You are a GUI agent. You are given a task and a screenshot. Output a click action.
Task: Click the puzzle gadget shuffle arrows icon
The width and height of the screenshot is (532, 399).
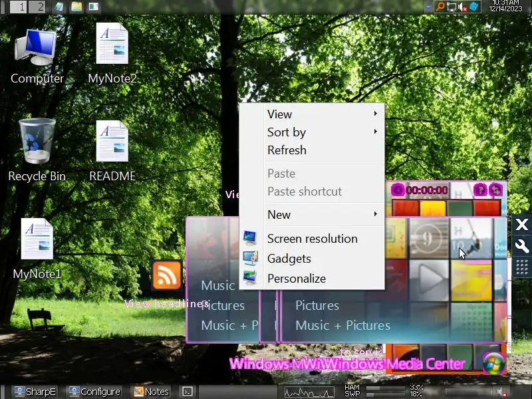(495, 190)
